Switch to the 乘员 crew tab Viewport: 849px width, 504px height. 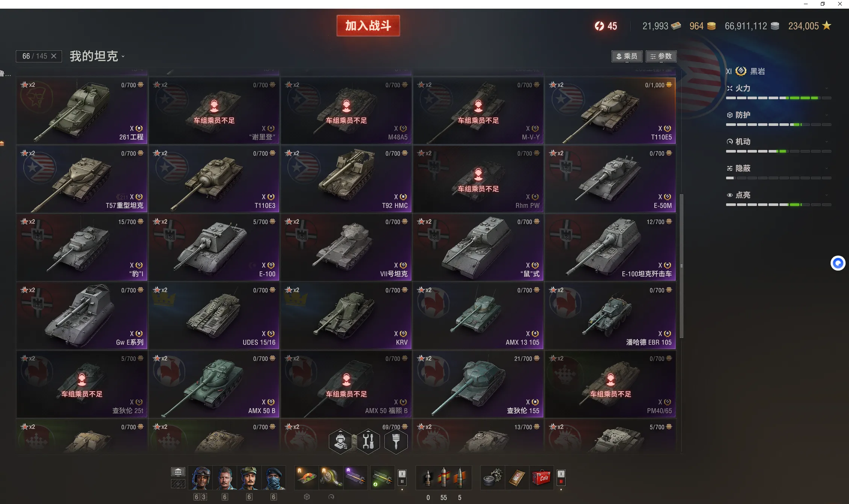pos(627,56)
